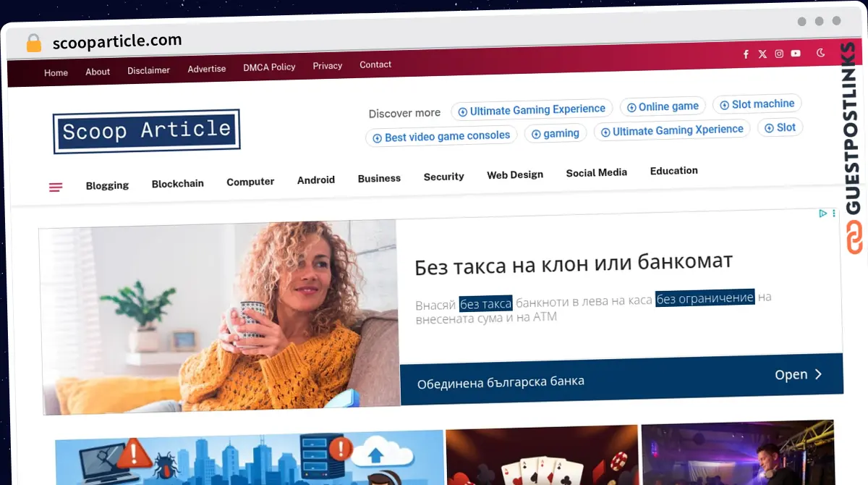Click the AdChoices icon on the ad

pos(822,214)
